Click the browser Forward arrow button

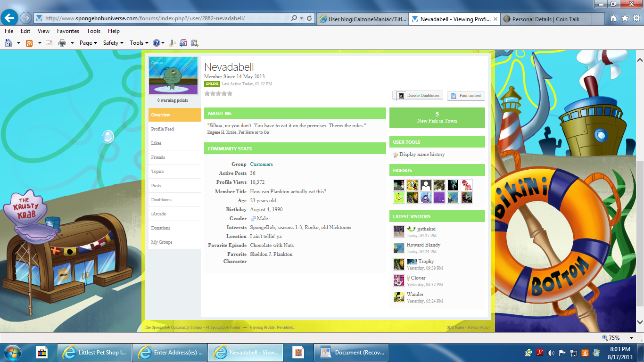coord(26,18)
